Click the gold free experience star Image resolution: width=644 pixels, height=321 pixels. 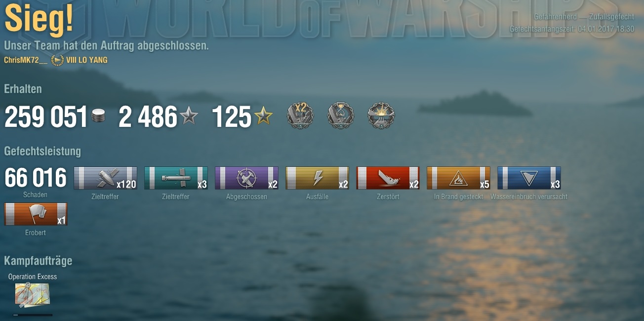(263, 117)
